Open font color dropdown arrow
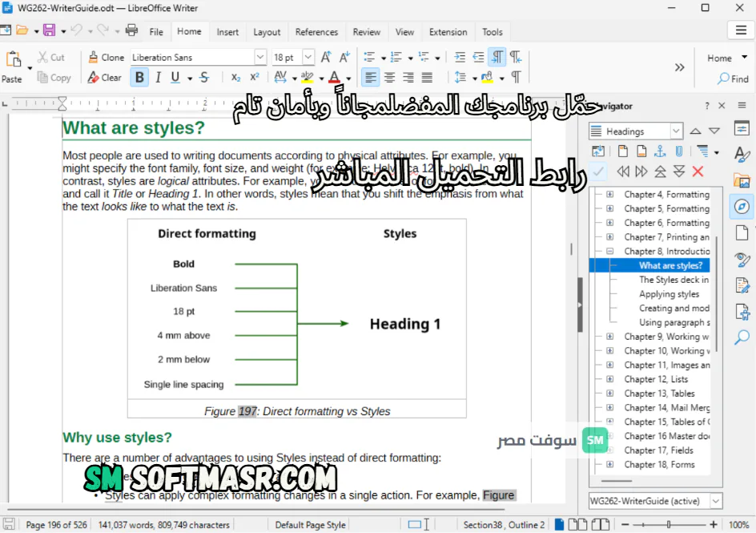 [x=348, y=78]
